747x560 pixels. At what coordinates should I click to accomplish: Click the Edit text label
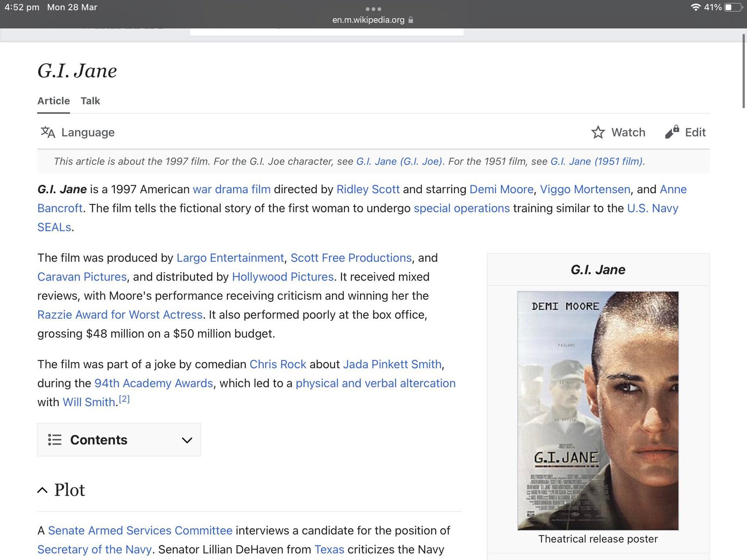(x=695, y=133)
